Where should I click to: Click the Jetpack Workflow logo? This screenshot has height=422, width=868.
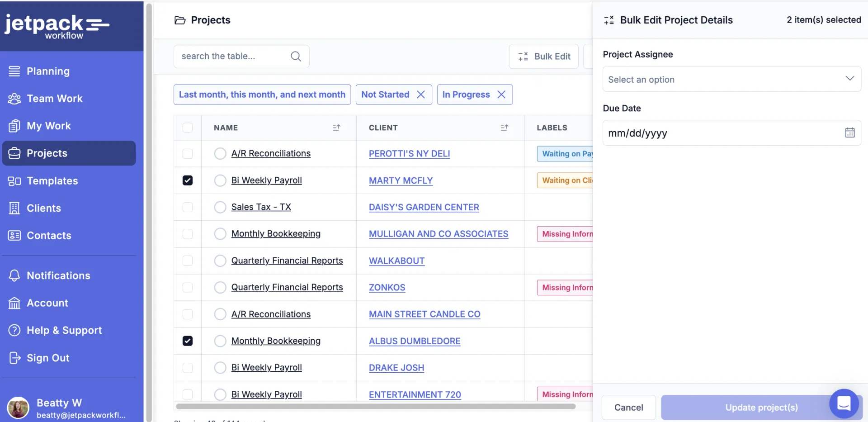pyautogui.click(x=57, y=26)
